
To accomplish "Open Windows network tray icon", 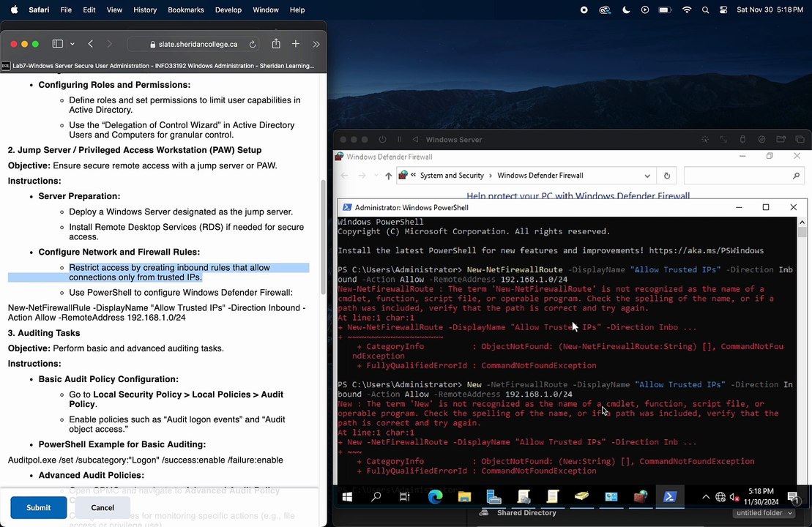I will pos(720,497).
